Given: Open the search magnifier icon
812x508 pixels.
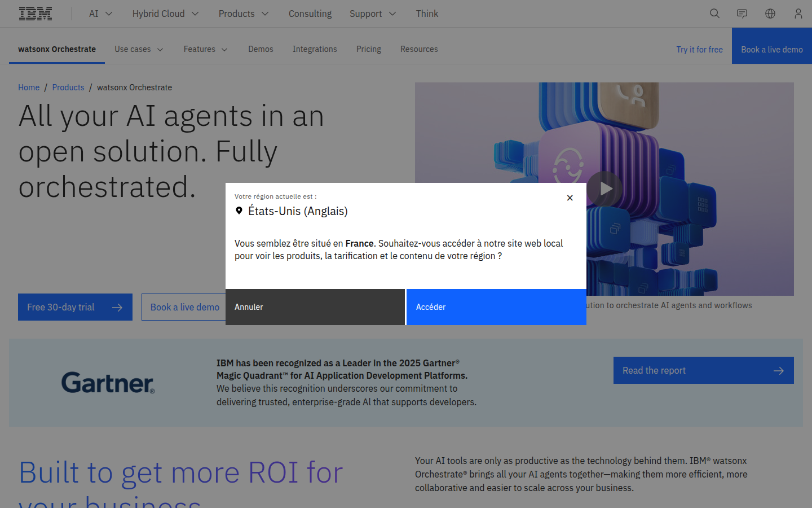Looking at the screenshot, I should pos(714,14).
